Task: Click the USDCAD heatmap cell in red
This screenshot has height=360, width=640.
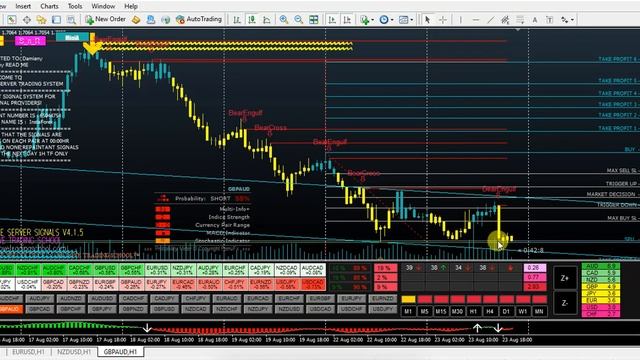Action: [x=313, y=284]
